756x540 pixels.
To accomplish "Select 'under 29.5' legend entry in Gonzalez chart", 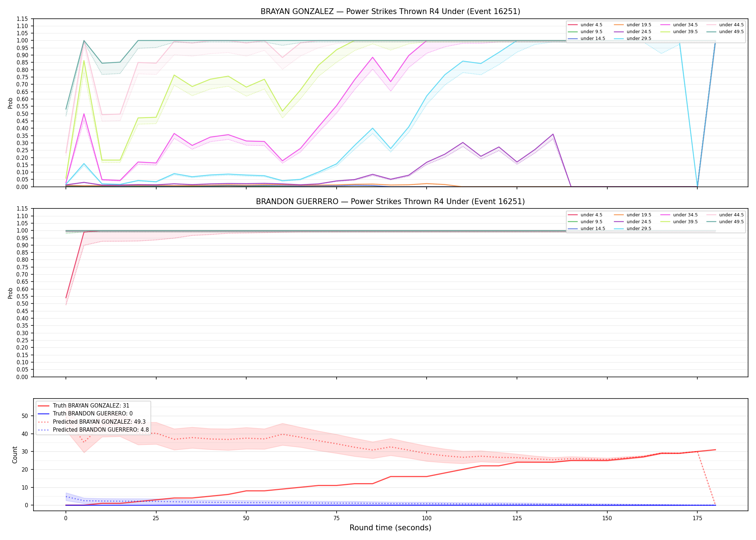I will coord(633,39).
